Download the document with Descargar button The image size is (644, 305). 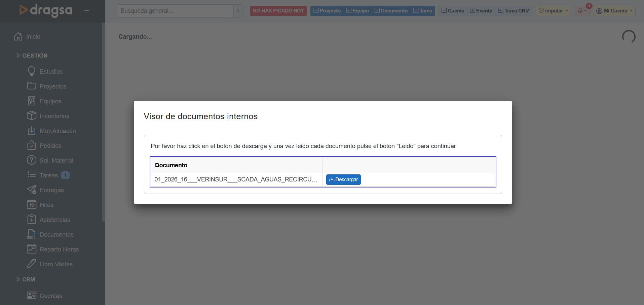click(x=343, y=179)
